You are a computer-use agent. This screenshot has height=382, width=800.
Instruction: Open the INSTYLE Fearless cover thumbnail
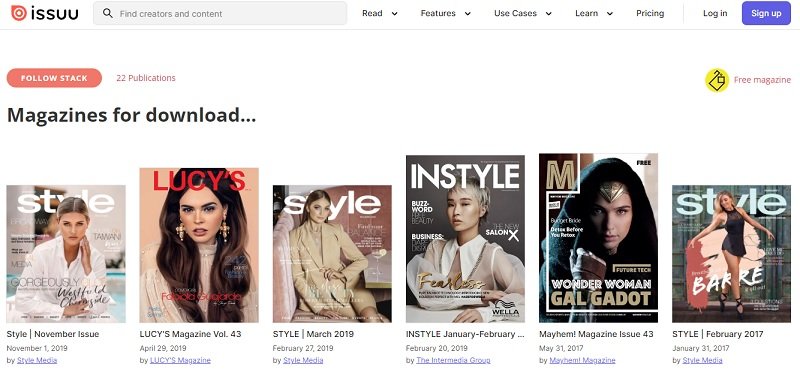(x=465, y=239)
